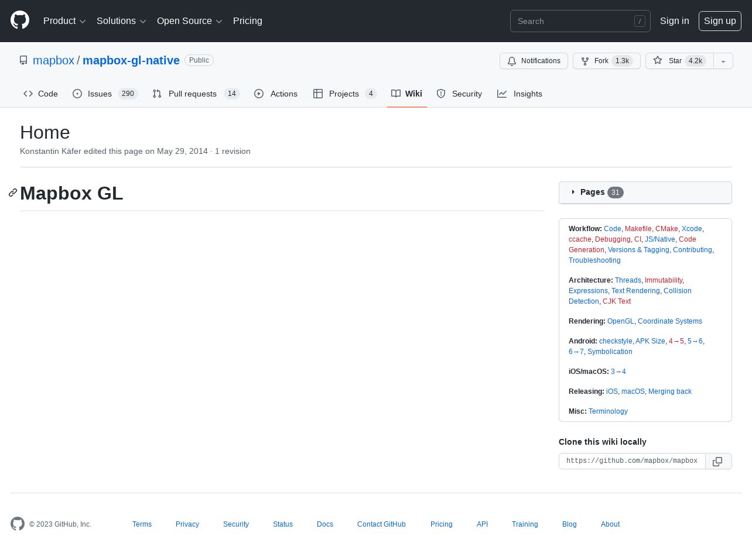Viewport: 752px width, 560px height.
Task: Open the Product dropdown menu
Action: [x=64, y=20]
